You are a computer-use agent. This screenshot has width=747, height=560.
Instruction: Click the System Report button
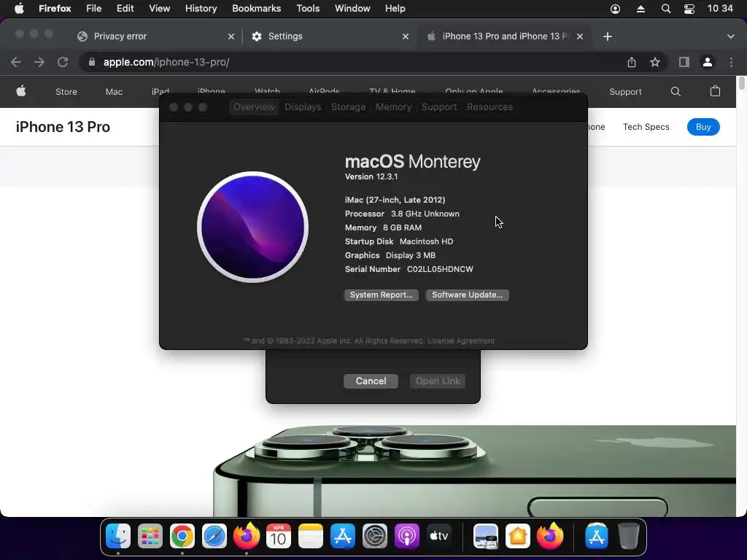coord(381,295)
